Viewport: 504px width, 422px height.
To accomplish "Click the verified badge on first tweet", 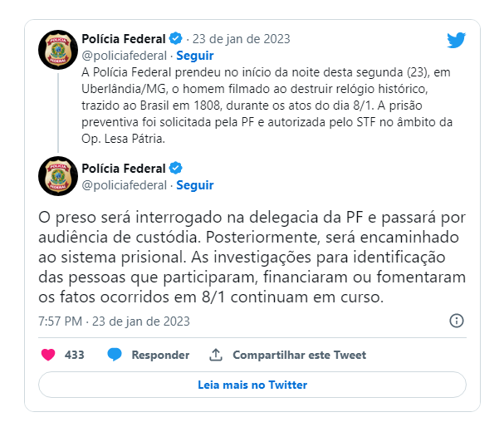I will pos(175,38).
